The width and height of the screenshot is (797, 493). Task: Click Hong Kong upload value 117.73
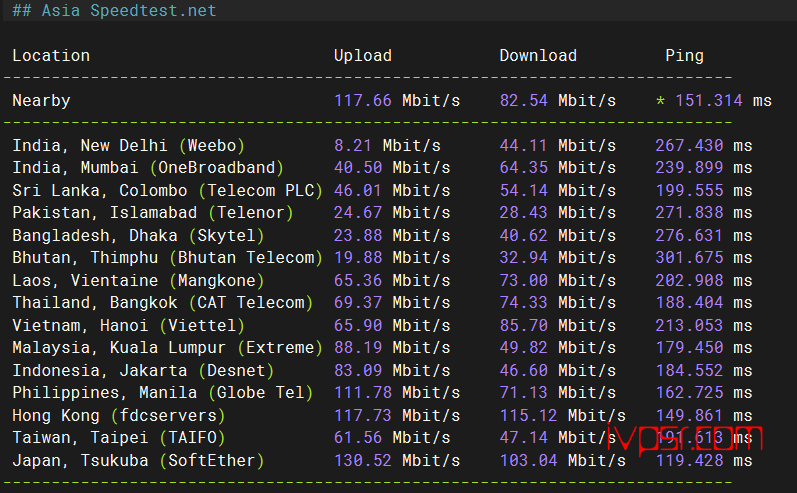[362, 415]
